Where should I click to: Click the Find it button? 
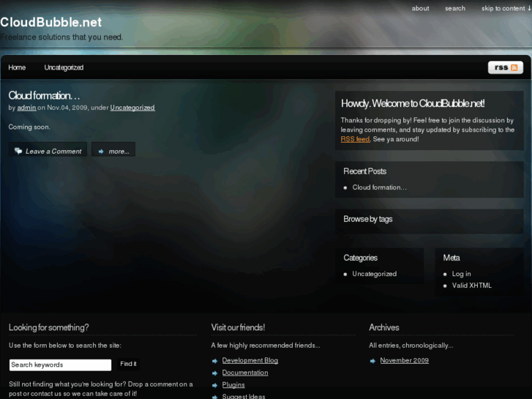(128, 364)
